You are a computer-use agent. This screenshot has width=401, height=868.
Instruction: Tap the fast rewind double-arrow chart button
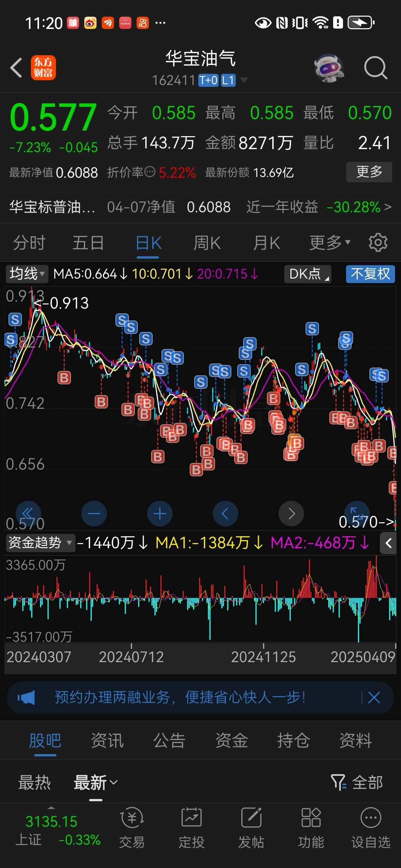click(28, 513)
